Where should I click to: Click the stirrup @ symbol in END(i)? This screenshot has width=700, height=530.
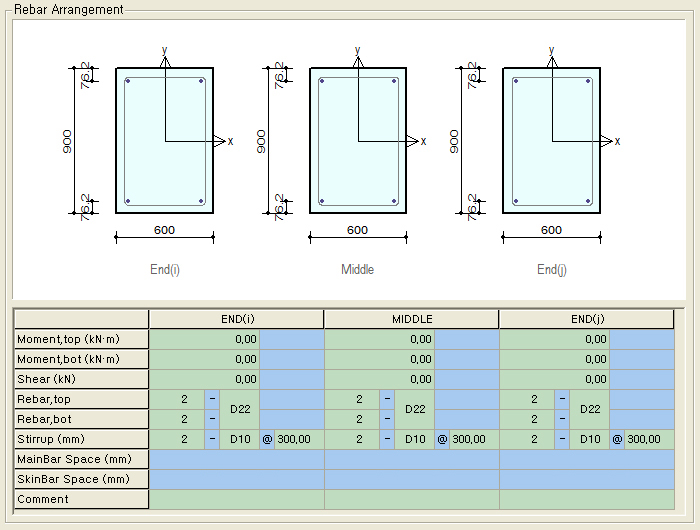tap(267, 439)
